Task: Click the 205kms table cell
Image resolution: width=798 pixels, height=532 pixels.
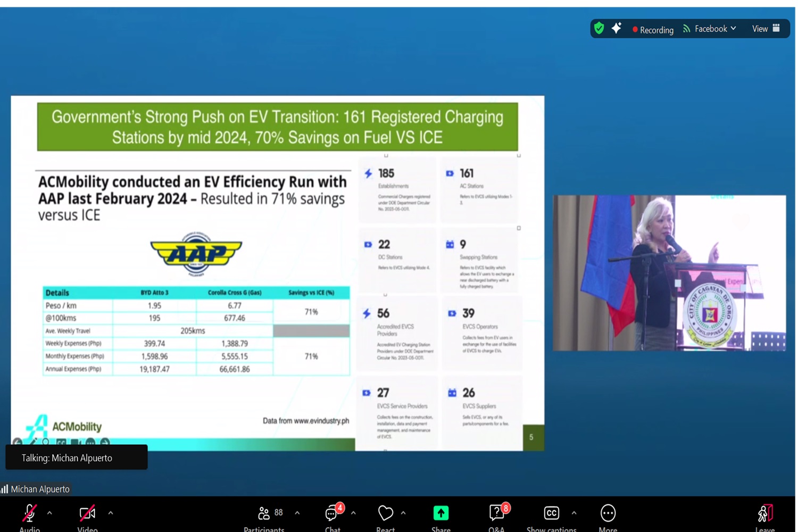Action: (x=193, y=330)
